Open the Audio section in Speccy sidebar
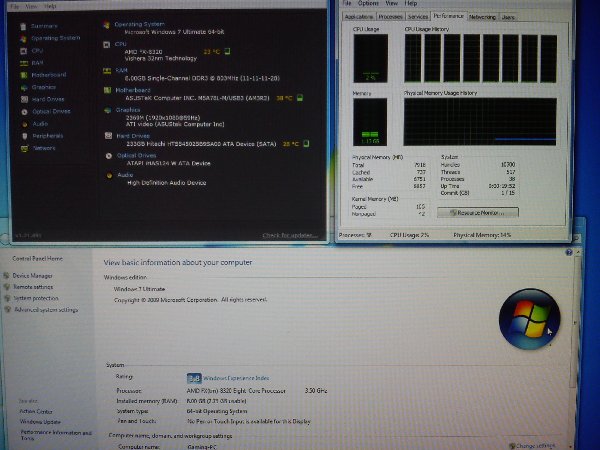 pyautogui.click(x=40, y=123)
